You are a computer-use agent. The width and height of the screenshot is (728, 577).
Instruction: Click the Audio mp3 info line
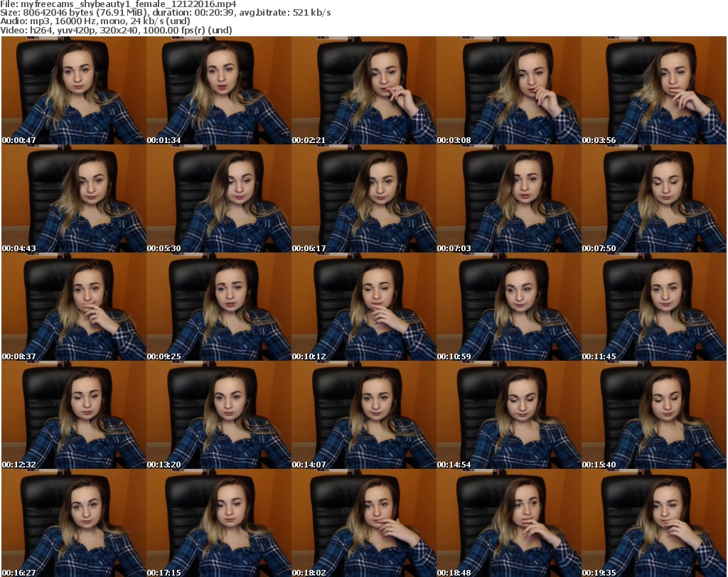(x=95, y=21)
